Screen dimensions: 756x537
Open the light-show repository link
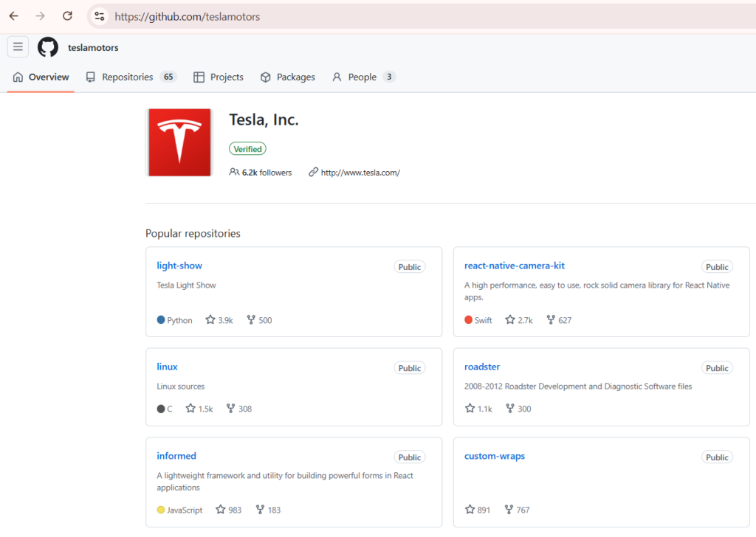coord(179,266)
